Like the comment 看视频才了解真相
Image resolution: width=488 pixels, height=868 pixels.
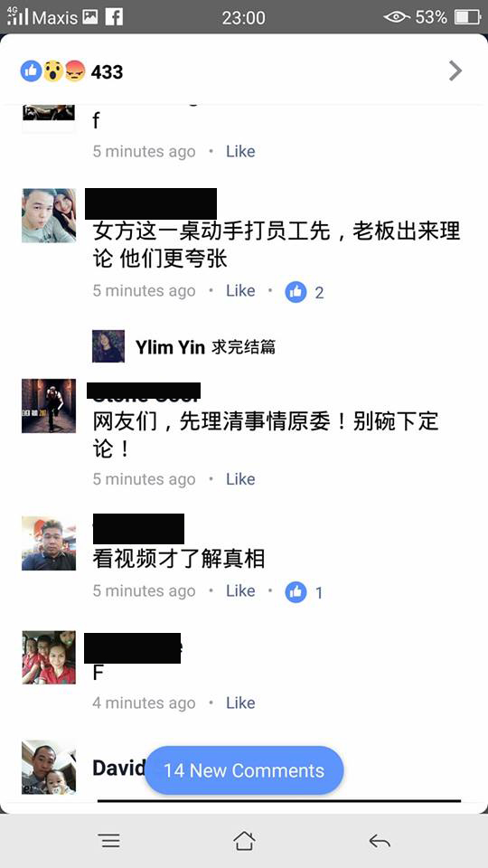click(x=240, y=590)
